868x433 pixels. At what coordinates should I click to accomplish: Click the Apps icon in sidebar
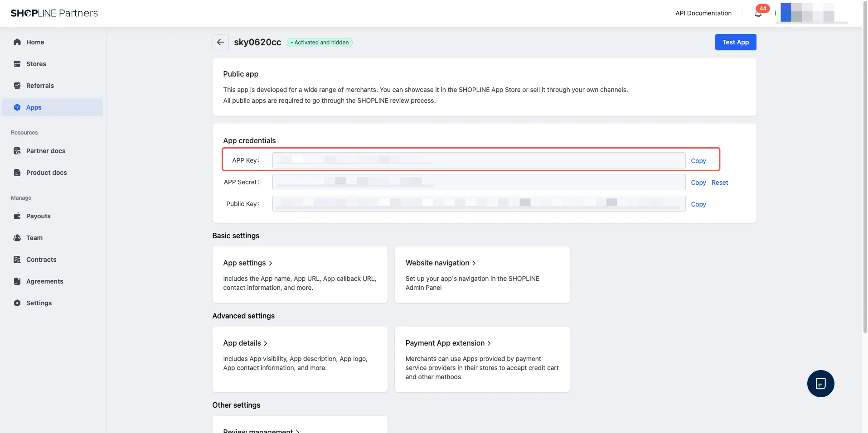[x=17, y=107]
